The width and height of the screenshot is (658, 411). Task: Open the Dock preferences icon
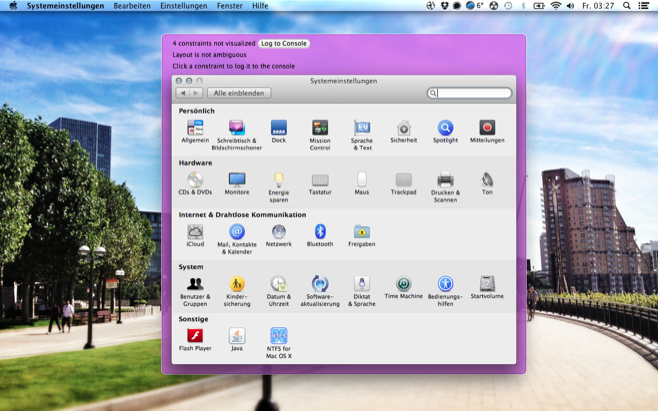pos(279,128)
